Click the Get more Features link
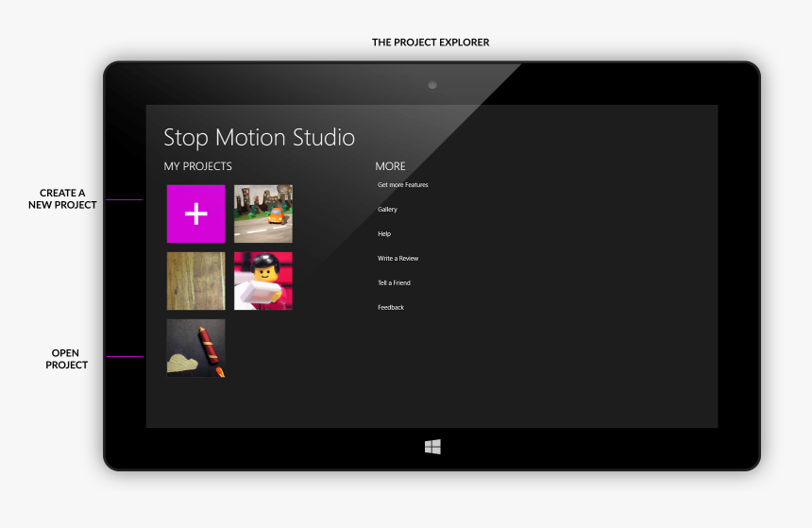Screen dimensions: 812x528 coord(403,185)
